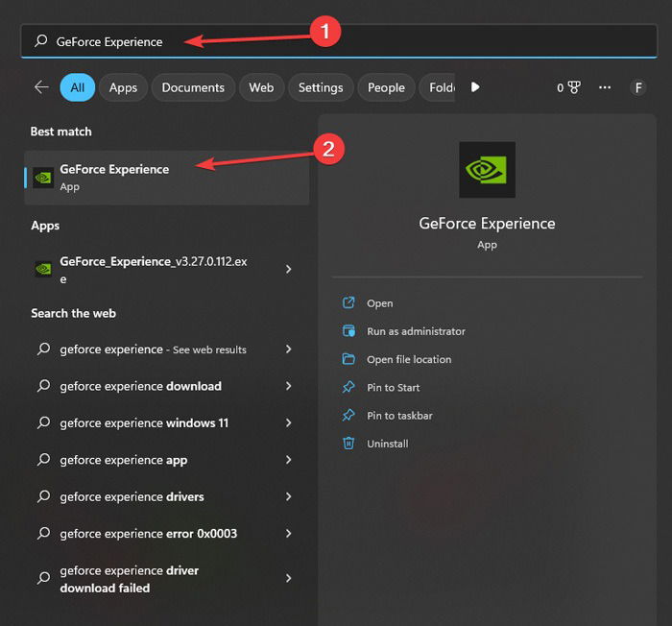Select the Documents filter tab
672x626 pixels.
click(193, 87)
